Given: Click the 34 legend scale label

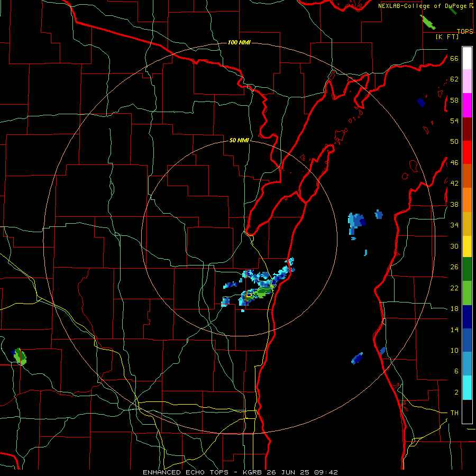Looking at the screenshot, I should pyautogui.click(x=454, y=225).
